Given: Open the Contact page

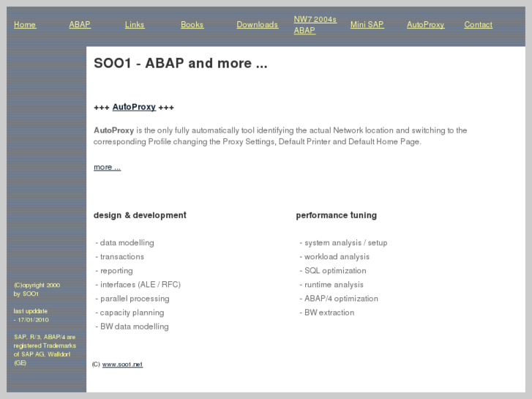Looking at the screenshot, I should click(x=478, y=25).
